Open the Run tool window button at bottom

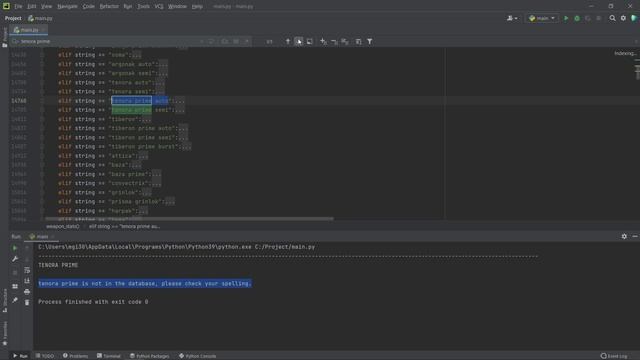pyautogui.click(x=20, y=356)
